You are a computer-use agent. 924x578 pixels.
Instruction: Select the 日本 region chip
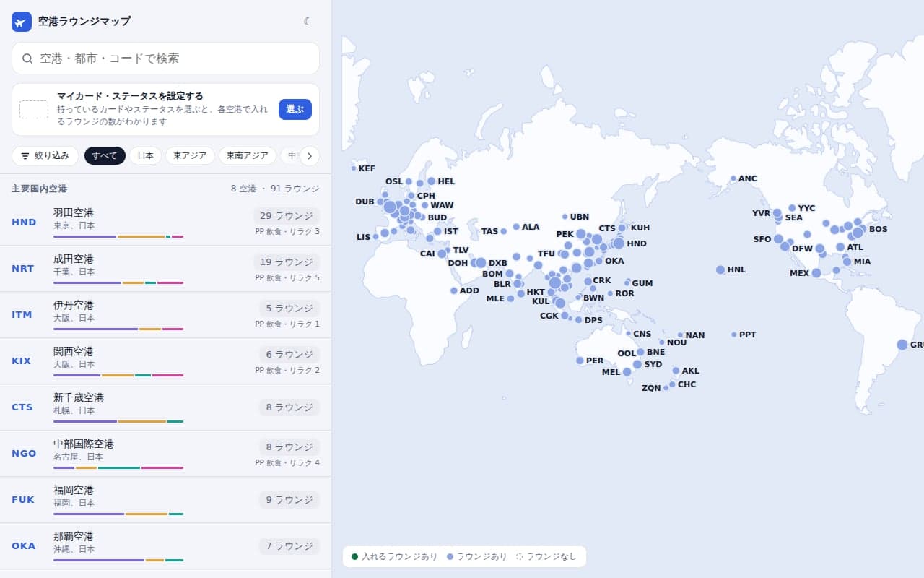coord(146,155)
